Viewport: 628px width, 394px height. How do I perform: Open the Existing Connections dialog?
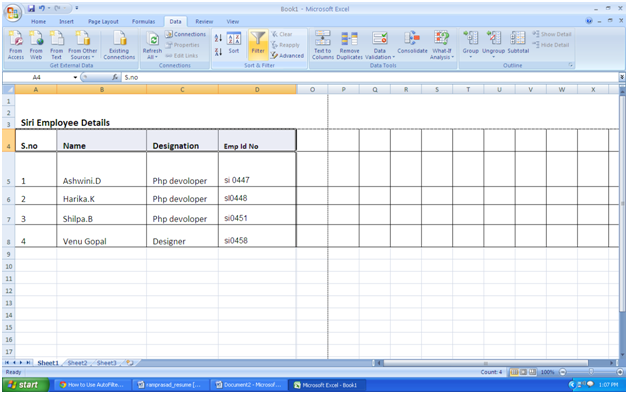119,45
